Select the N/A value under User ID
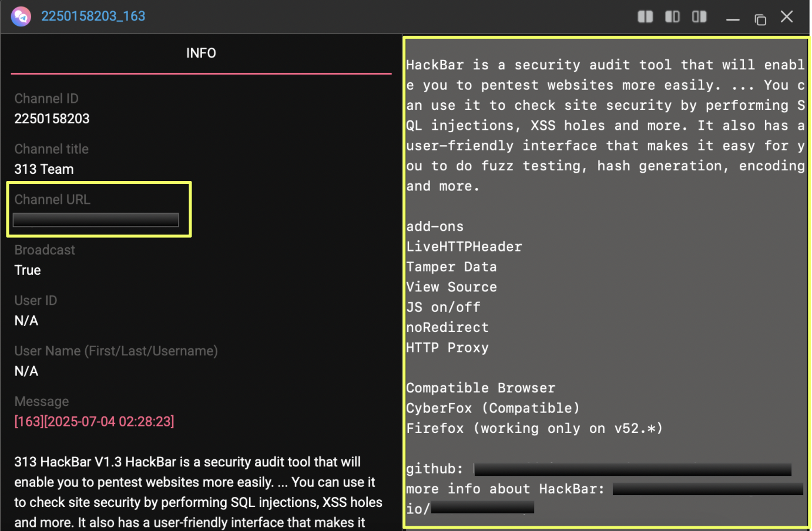 26,321
